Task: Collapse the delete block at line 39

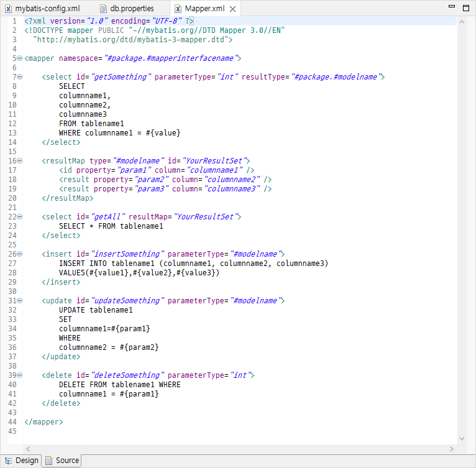Action: pyautogui.click(x=20, y=375)
